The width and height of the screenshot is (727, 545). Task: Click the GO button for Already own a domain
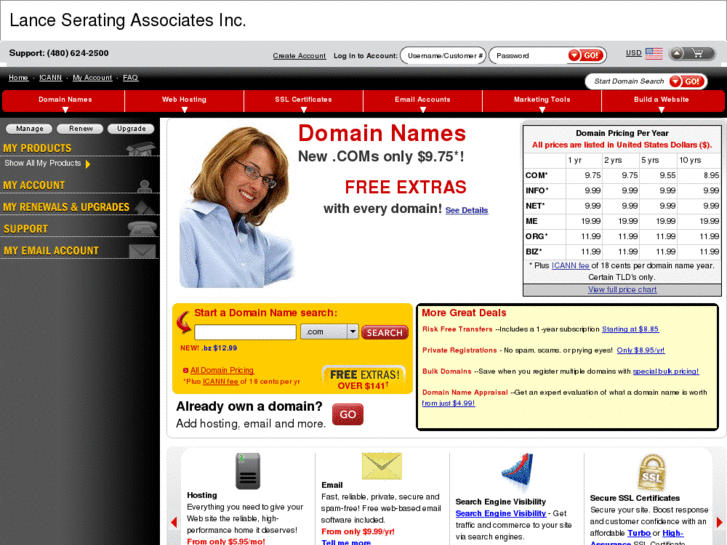tap(348, 414)
